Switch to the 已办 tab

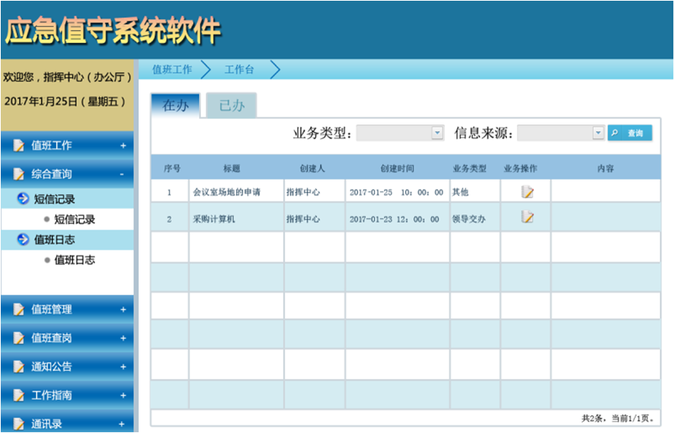click(232, 105)
